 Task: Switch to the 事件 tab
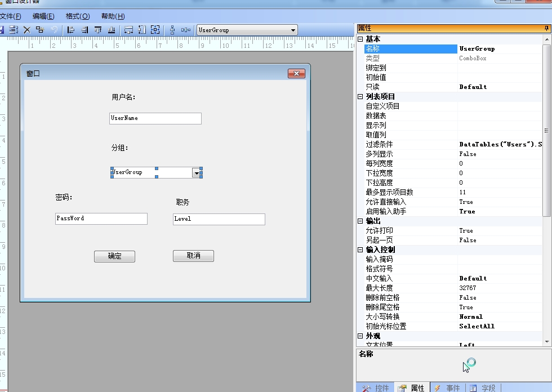pyautogui.click(x=448, y=388)
